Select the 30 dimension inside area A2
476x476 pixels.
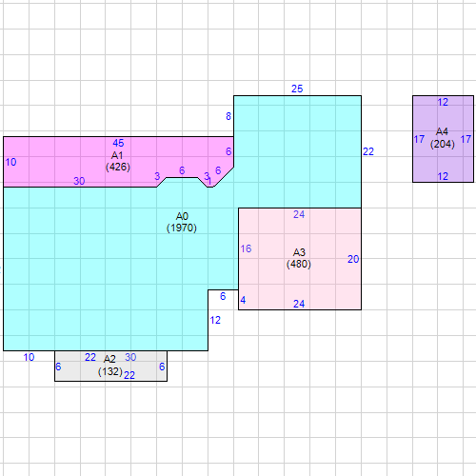(x=130, y=357)
